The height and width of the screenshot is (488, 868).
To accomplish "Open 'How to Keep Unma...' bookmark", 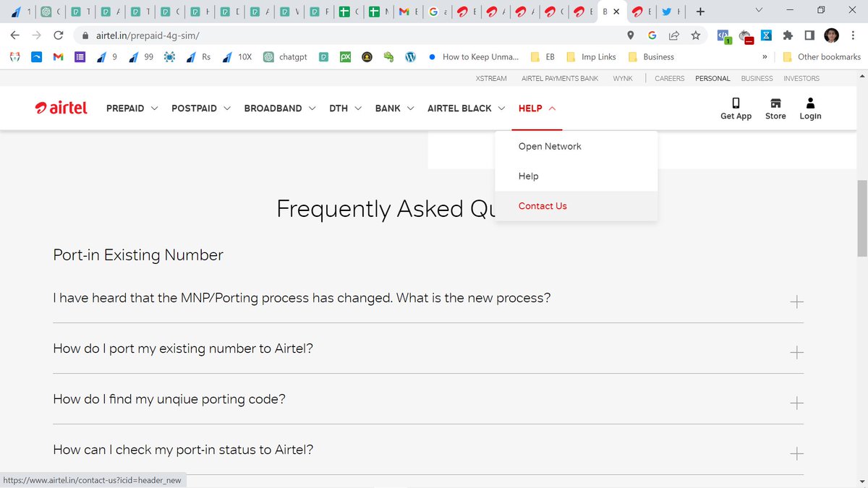I will [x=473, y=56].
